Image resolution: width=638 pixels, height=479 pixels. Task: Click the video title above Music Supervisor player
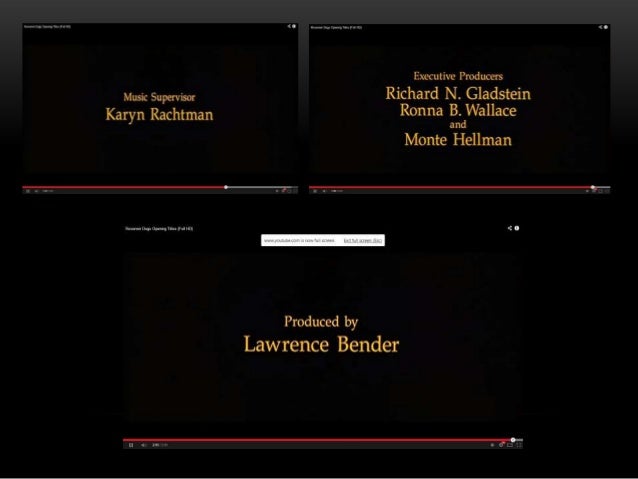click(47, 26)
